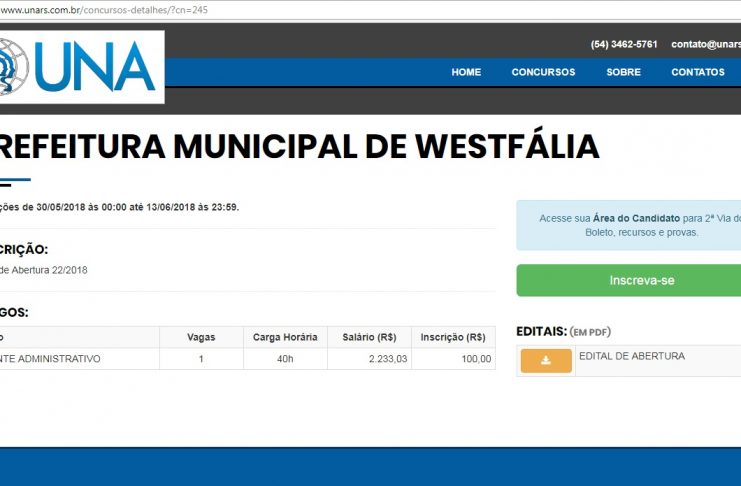Click the orange download icon button
The width and height of the screenshot is (741, 486).
[x=546, y=361]
